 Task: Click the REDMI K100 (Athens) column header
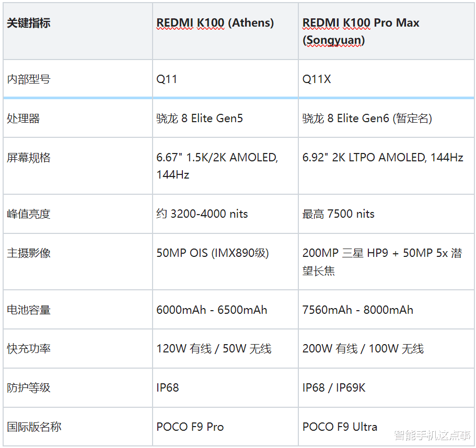tap(215, 23)
